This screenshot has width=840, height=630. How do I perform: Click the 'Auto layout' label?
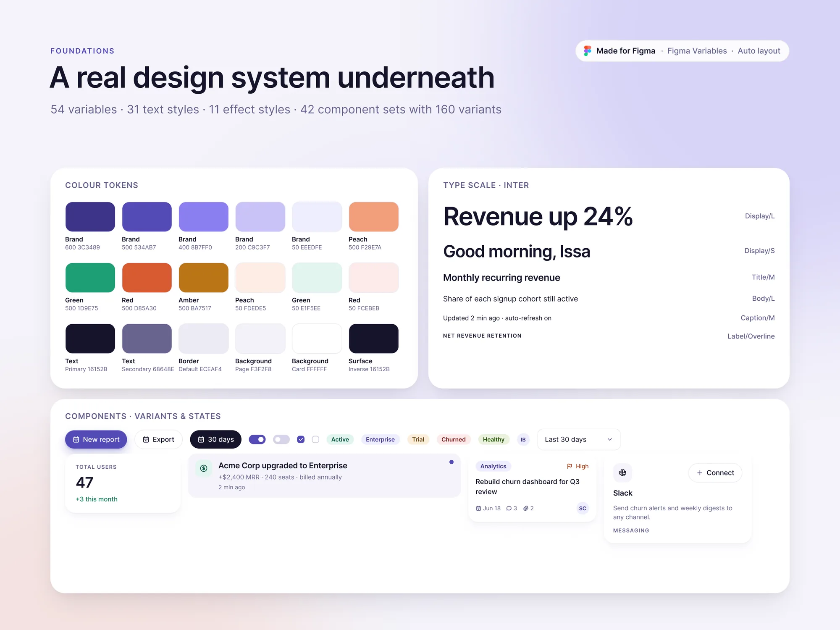coord(759,51)
